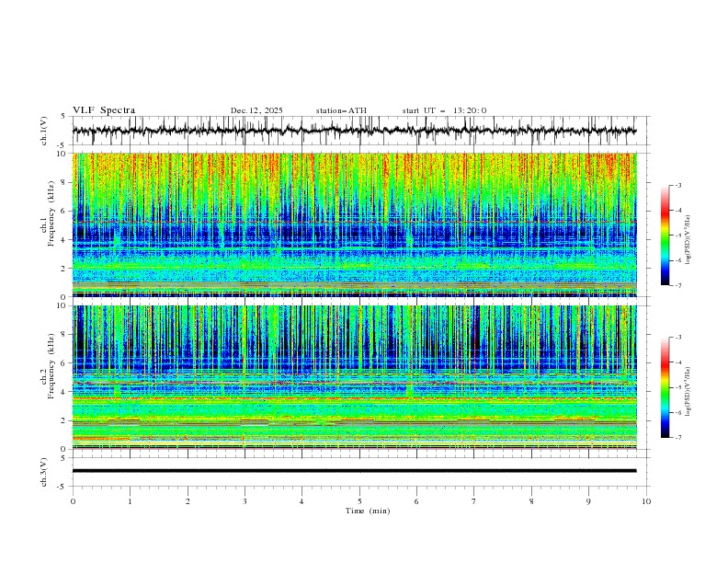Select the ch.2 "Frequency (kHz)" axis label

pyautogui.click(x=51, y=366)
